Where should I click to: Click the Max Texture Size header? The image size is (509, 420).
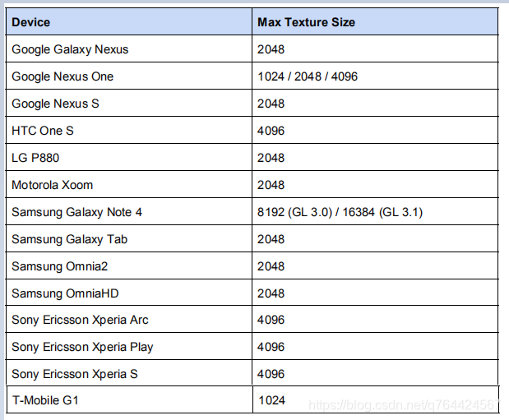click(x=306, y=22)
